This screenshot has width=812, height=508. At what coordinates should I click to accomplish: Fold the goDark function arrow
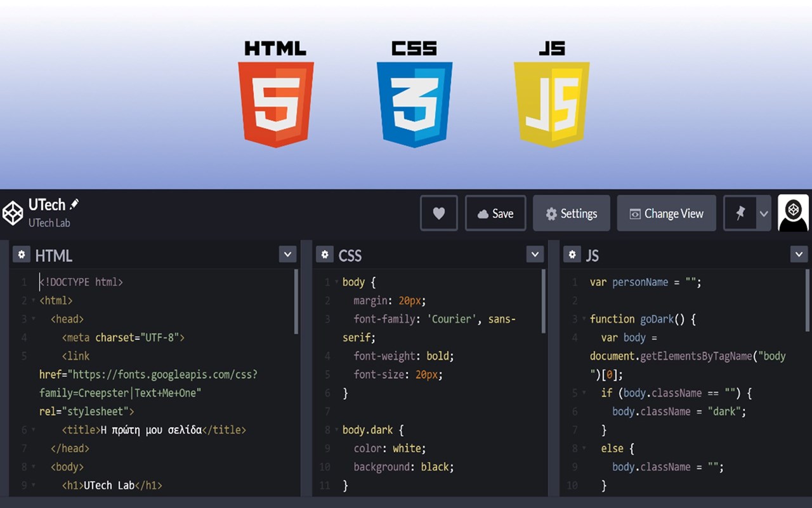(x=584, y=319)
